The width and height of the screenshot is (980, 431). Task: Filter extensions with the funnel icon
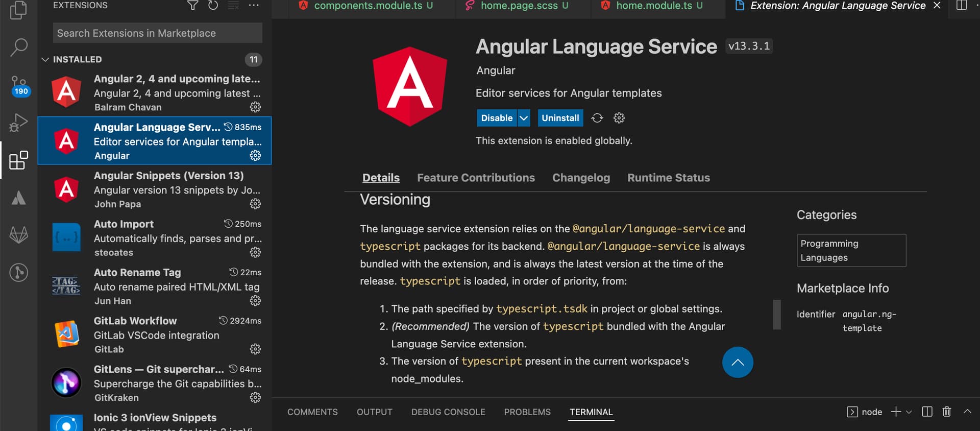click(x=192, y=6)
